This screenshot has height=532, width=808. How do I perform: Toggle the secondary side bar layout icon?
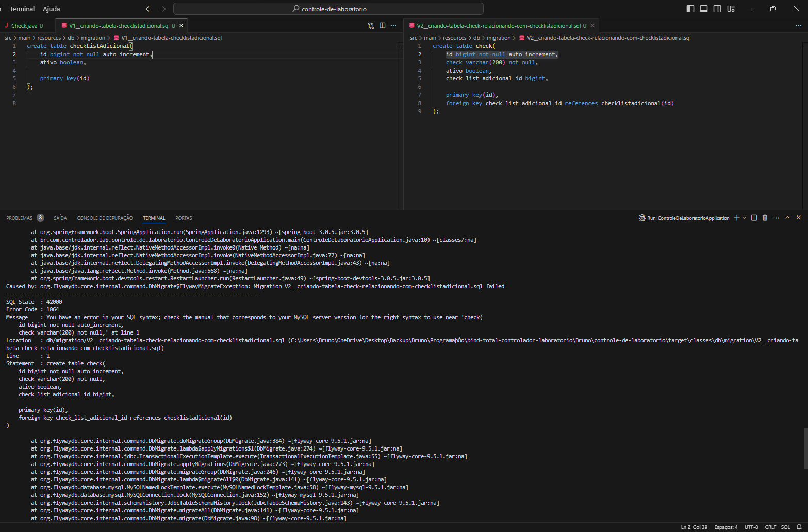coord(717,9)
